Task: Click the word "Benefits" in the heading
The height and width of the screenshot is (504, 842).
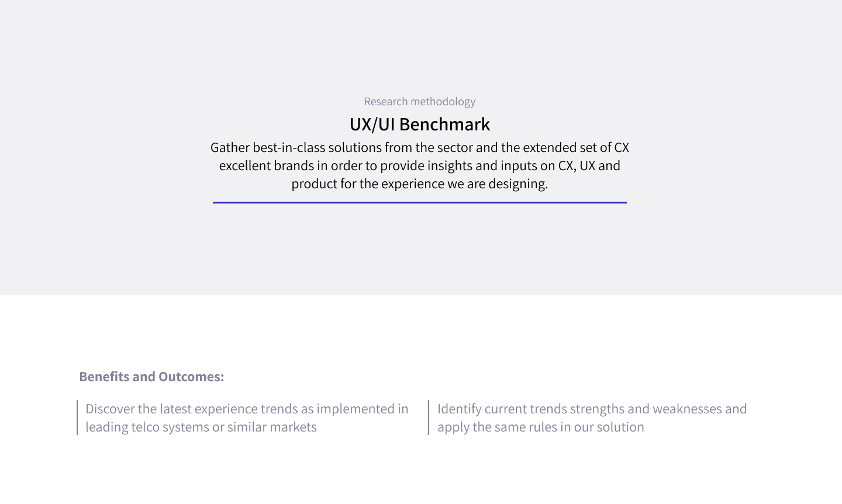Action: (104, 377)
